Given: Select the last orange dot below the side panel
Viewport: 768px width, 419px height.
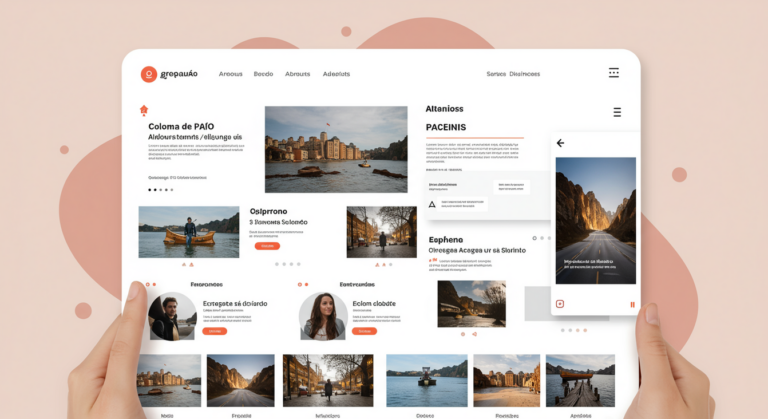Looking at the screenshot, I should point(585,330).
